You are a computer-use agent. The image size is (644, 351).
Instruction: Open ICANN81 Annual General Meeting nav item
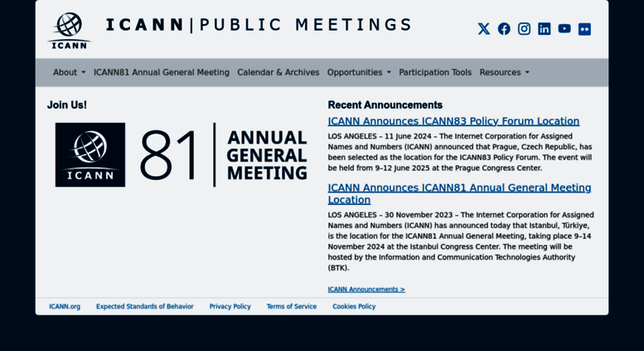[162, 72]
